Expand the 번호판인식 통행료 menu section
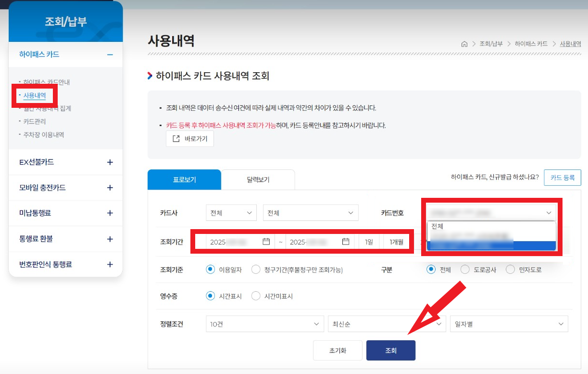Screen dimensions: 588x374 pos(110,265)
